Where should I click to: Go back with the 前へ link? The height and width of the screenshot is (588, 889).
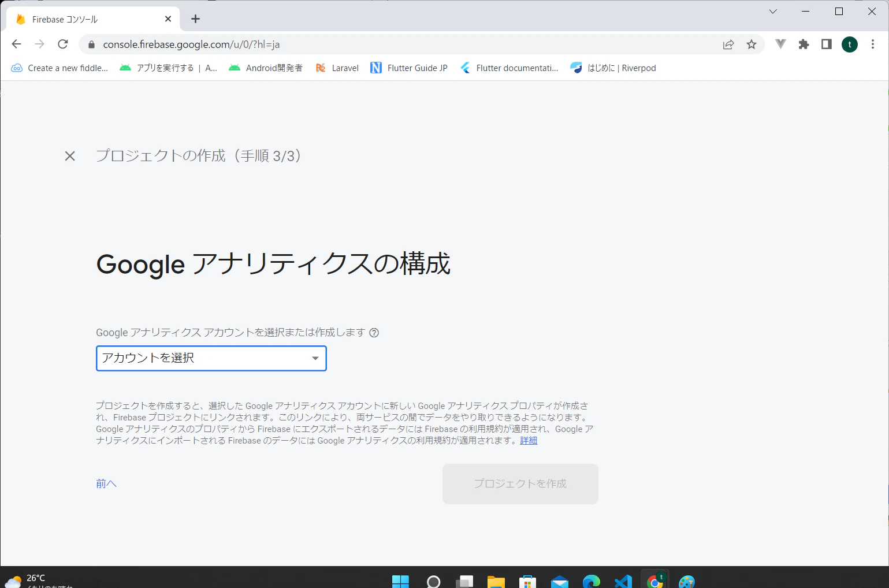pyautogui.click(x=106, y=483)
